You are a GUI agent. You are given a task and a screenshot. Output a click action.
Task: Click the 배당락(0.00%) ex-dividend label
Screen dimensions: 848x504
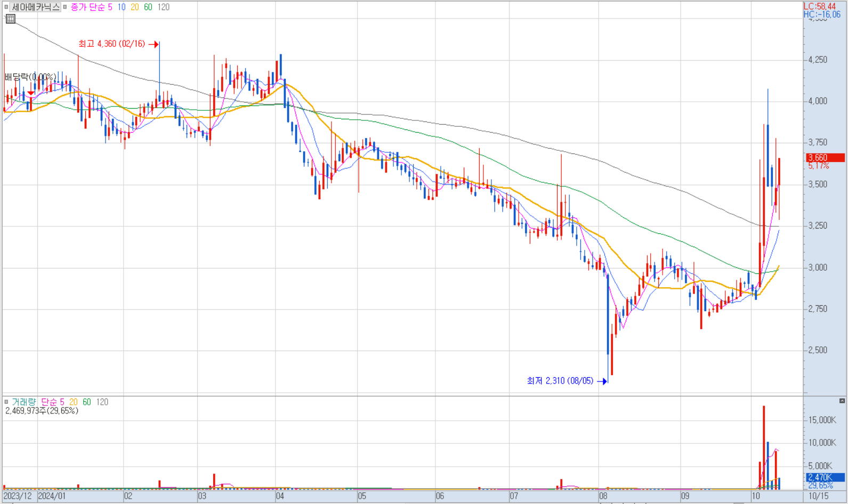[x=30, y=78]
